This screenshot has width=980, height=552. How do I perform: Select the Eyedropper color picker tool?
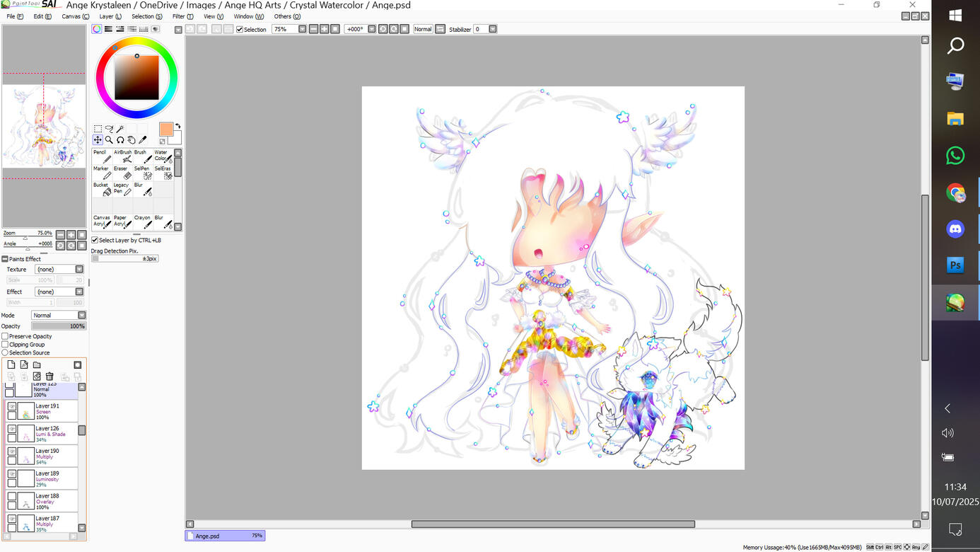pyautogui.click(x=143, y=140)
